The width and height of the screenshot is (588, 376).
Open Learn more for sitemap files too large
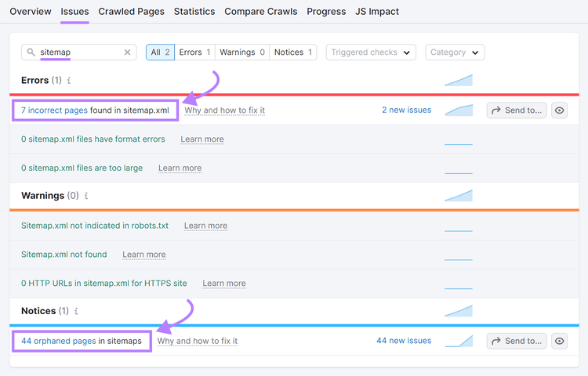click(x=180, y=168)
